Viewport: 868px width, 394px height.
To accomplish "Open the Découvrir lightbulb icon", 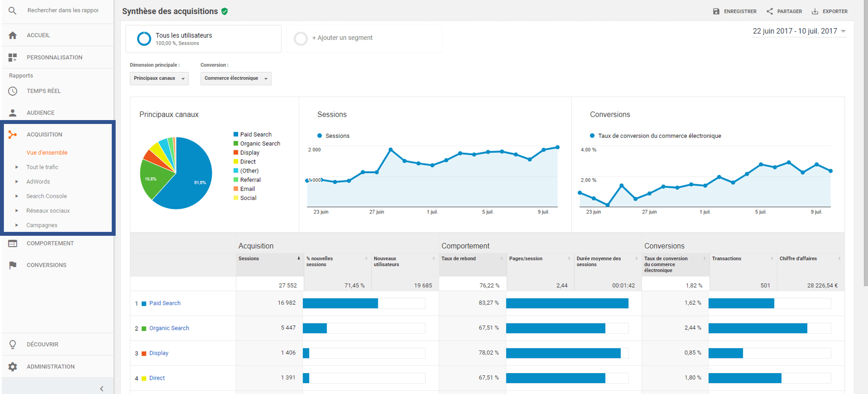I will click(13, 344).
